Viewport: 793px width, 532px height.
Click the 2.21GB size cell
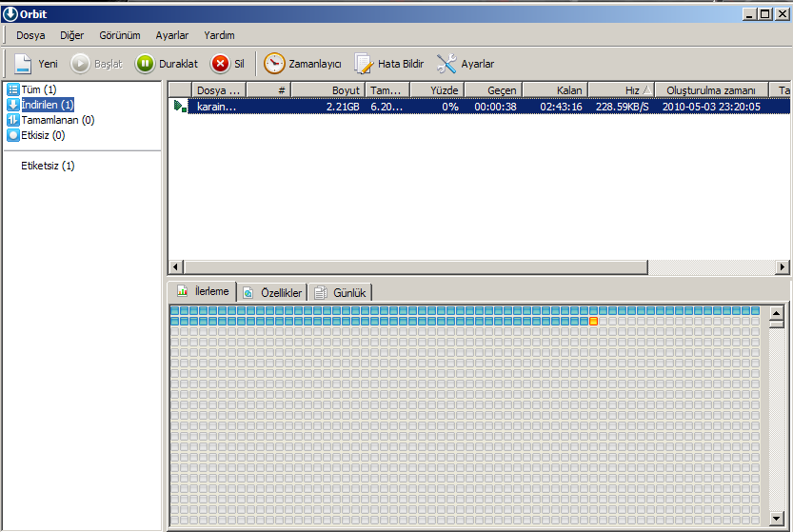343,107
